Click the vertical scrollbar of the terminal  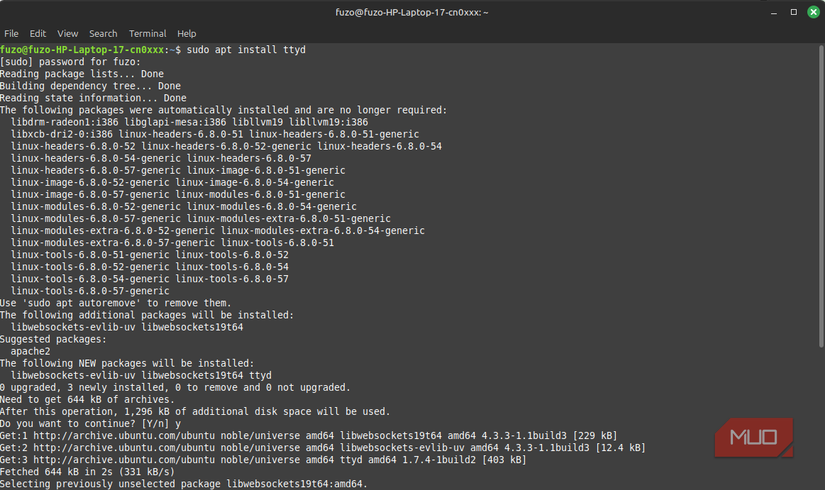821,196
